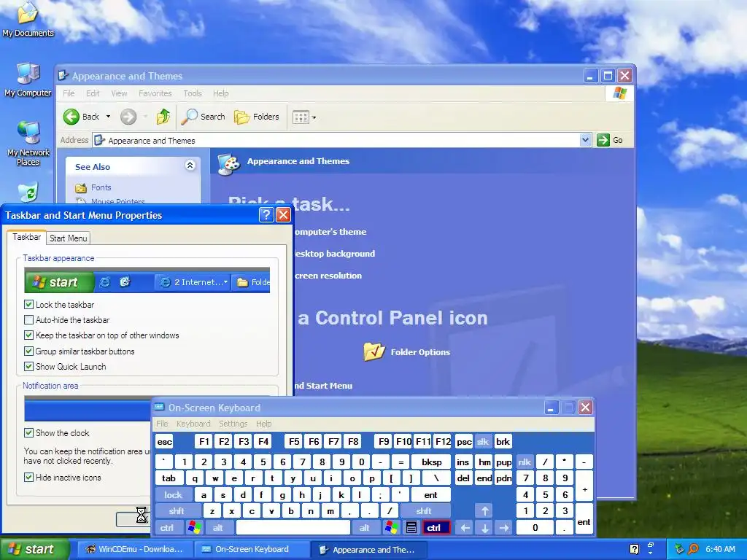Expand the Address bar dropdown
This screenshot has width=747, height=560.
coord(586,140)
